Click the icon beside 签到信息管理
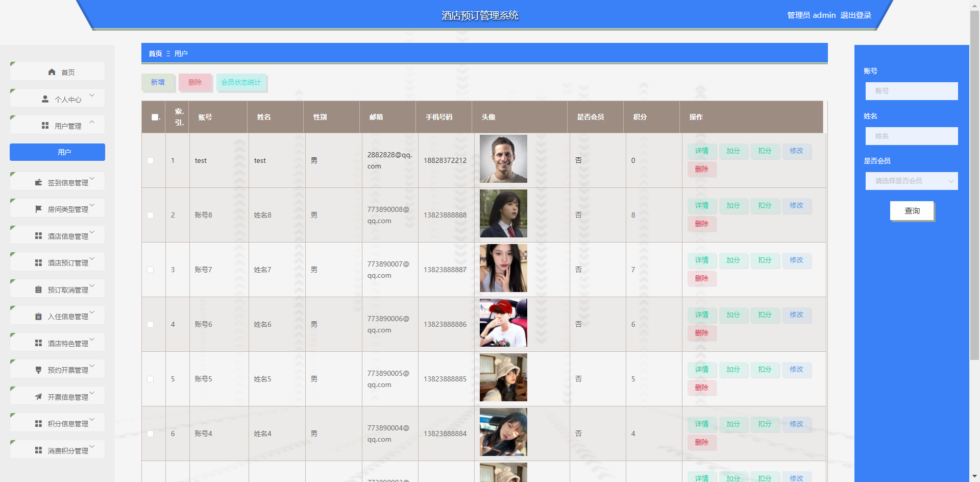 tap(38, 182)
